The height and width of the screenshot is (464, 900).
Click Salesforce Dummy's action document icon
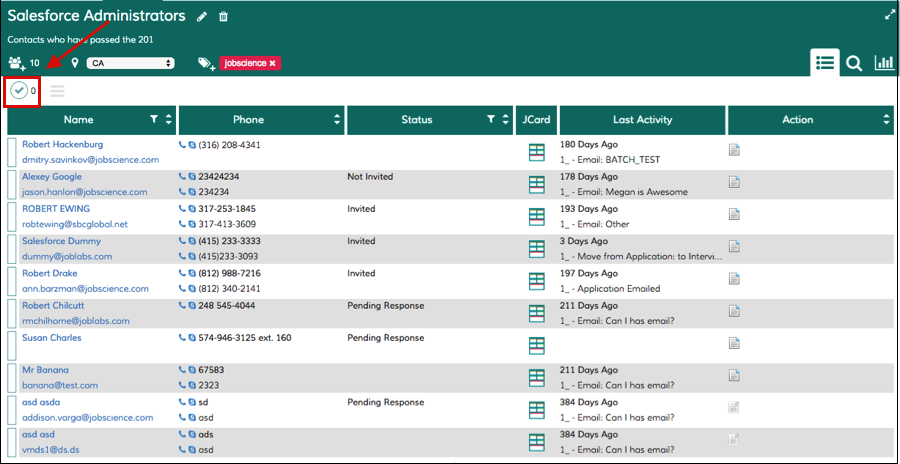coord(734,246)
